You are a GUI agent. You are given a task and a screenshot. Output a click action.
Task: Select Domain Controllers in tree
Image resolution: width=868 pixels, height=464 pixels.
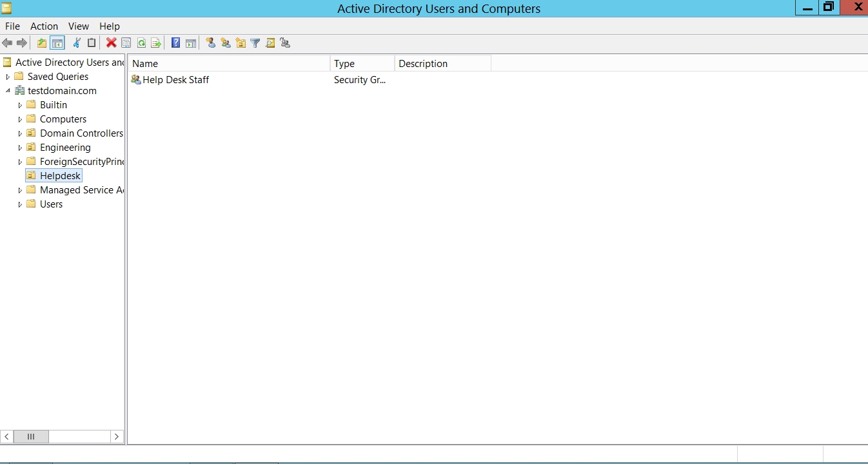pyautogui.click(x=81, y=133)
